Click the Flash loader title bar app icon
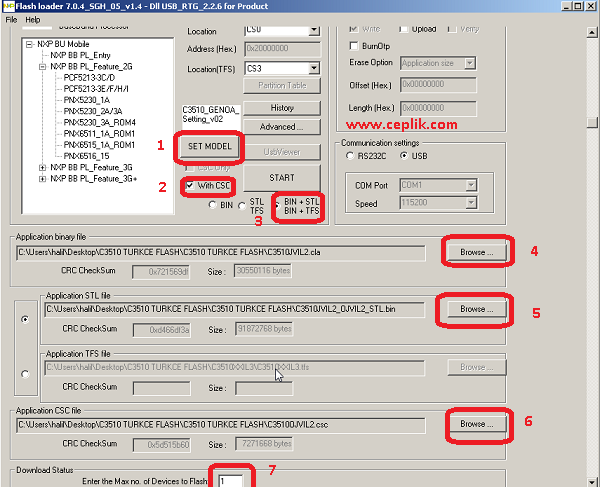600x487 pixels. [8, 6]
